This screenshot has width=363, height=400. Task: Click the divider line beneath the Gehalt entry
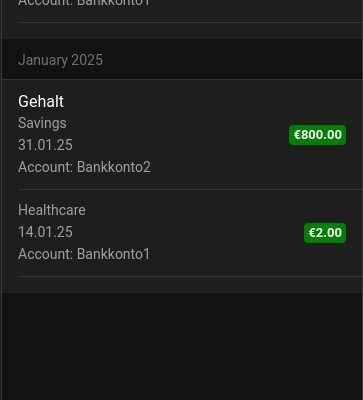pyautogui.click(x=190, y=189)
